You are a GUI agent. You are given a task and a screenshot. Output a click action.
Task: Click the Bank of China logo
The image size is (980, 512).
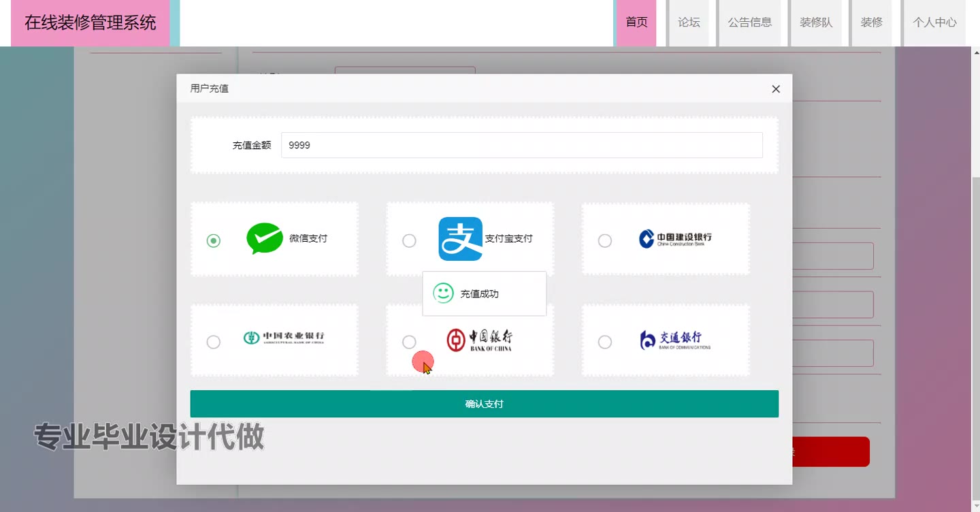click(x=479, y=340)
